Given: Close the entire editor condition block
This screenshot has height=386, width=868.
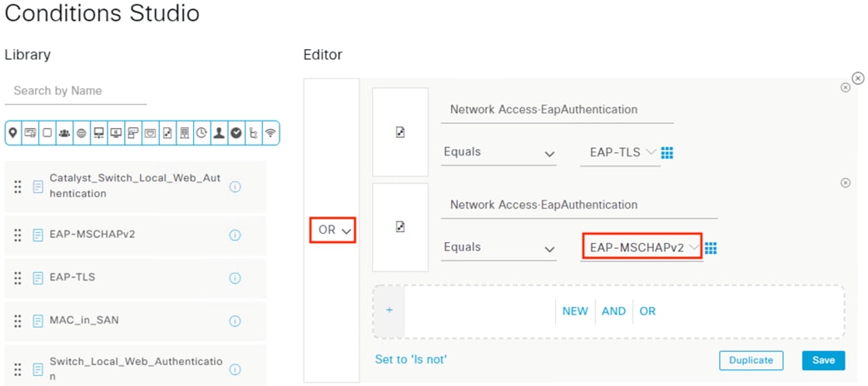Looking at the screenshot, I should click(858, 78).
